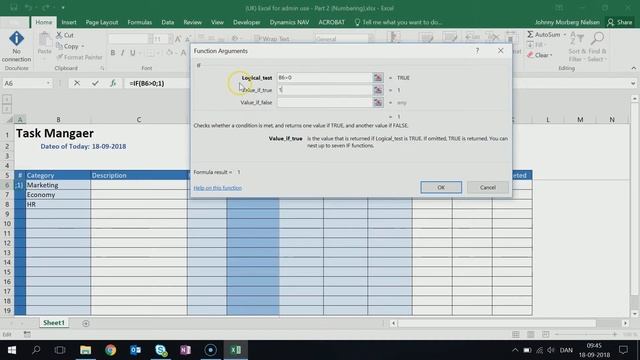Select row 12 header

[x=7, y=243]
